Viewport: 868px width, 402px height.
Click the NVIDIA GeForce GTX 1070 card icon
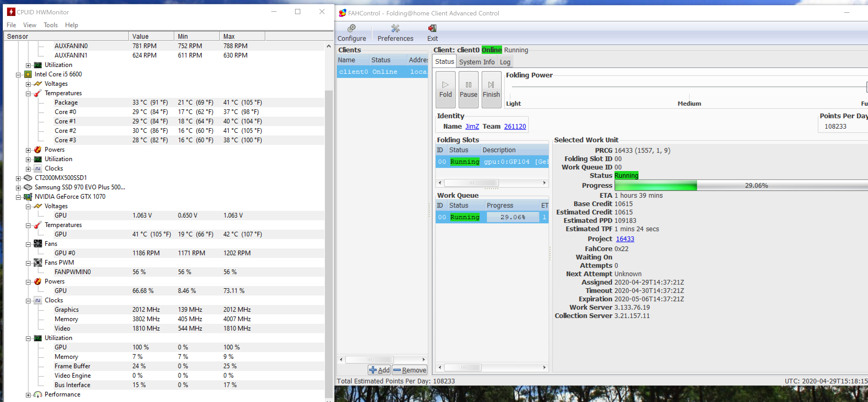[28, 197]
